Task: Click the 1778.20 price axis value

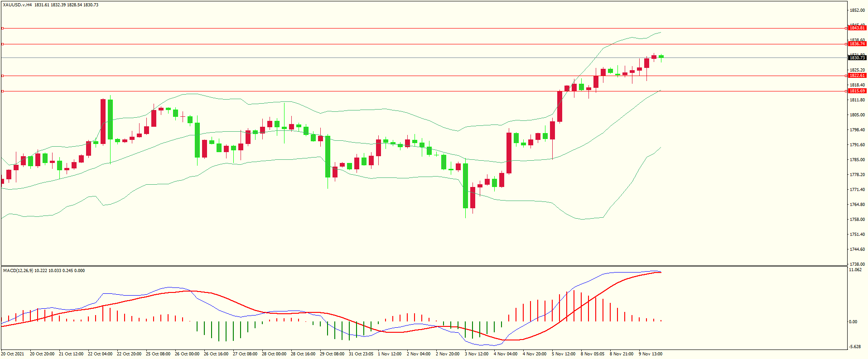Action: click(857, 175)
